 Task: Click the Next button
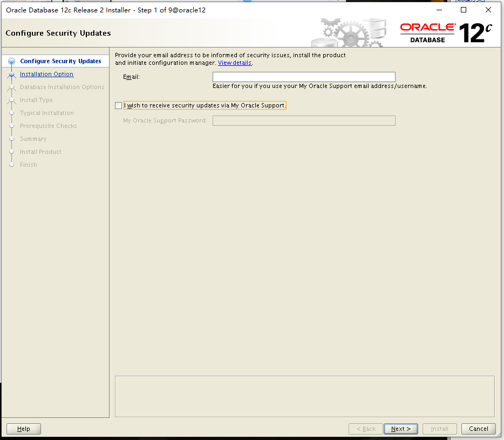point(401,429)
